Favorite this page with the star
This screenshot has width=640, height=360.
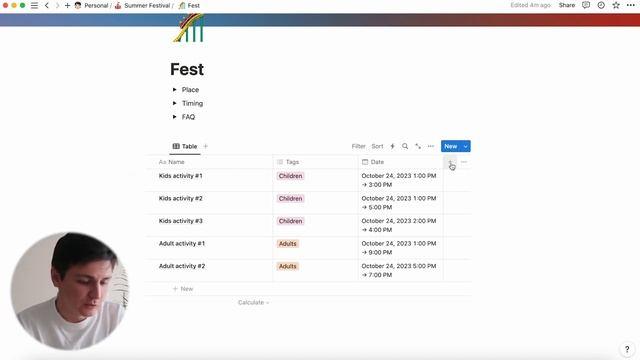click(x=616, y=5)
